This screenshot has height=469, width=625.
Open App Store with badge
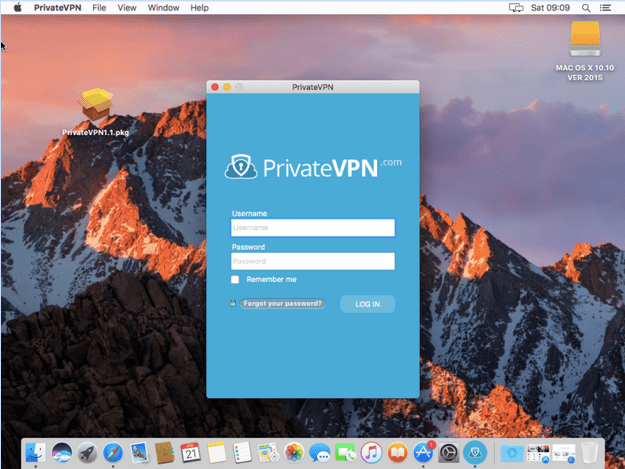click(423, 453)
